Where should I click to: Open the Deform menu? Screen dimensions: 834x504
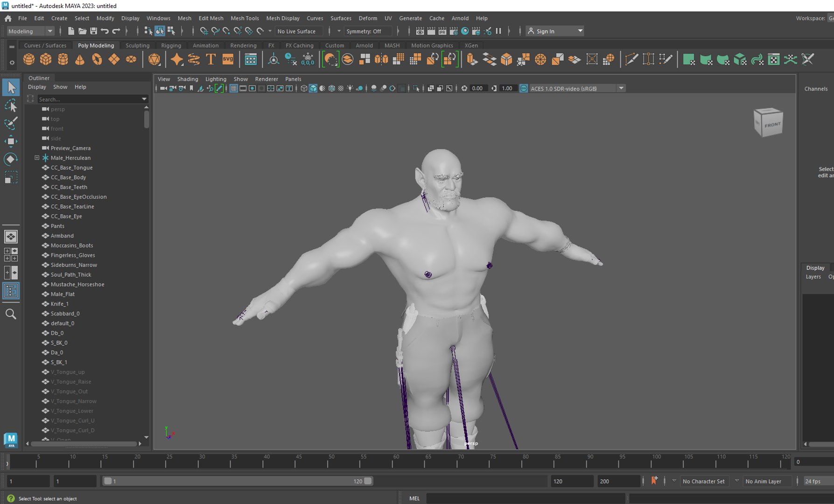368,18
